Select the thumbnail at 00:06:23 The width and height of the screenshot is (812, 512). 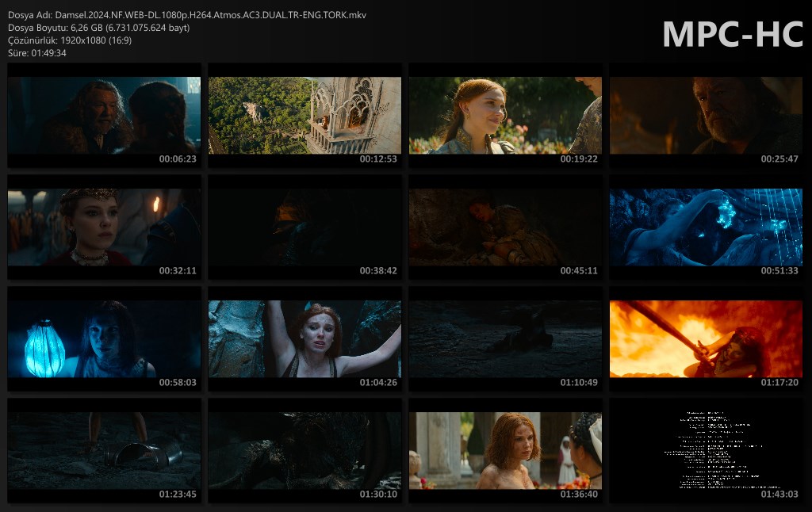[x=104, y=115]
